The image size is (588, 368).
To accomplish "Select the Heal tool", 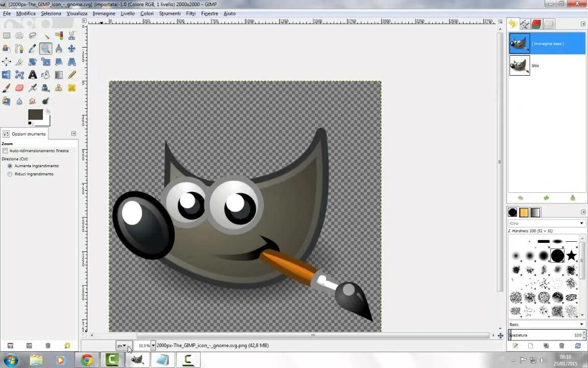I will [71, 88].
